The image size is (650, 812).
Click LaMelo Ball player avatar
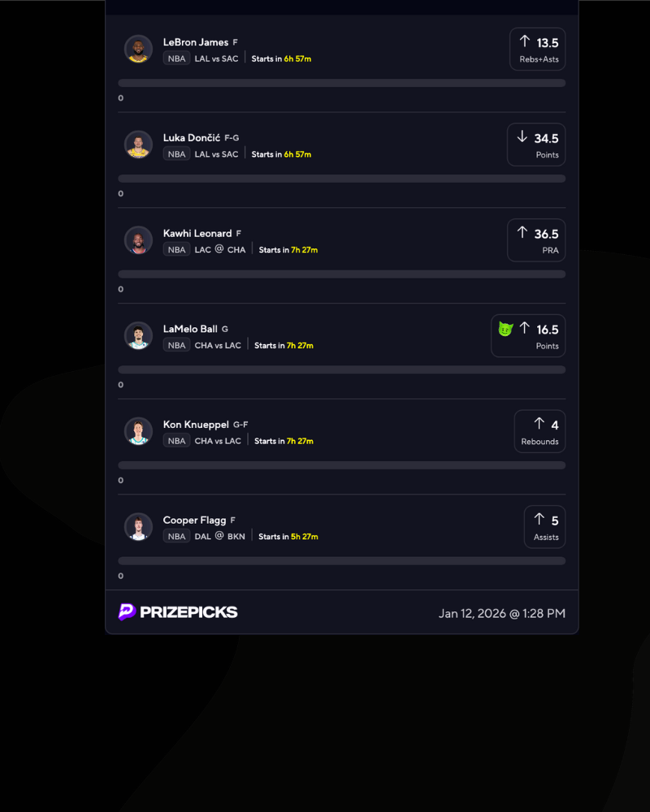[x=138, y=335]
